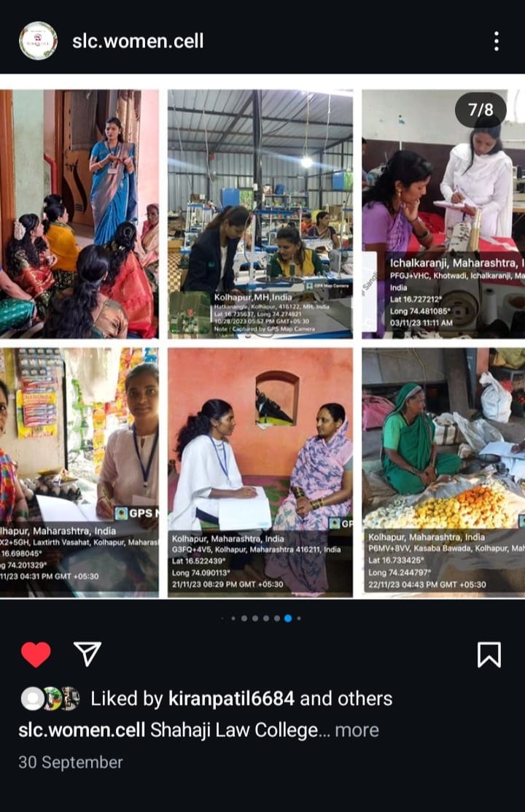525x812 pixels.
Task: Open the slc.women.cell profile picture
Action: pos(38,41)
